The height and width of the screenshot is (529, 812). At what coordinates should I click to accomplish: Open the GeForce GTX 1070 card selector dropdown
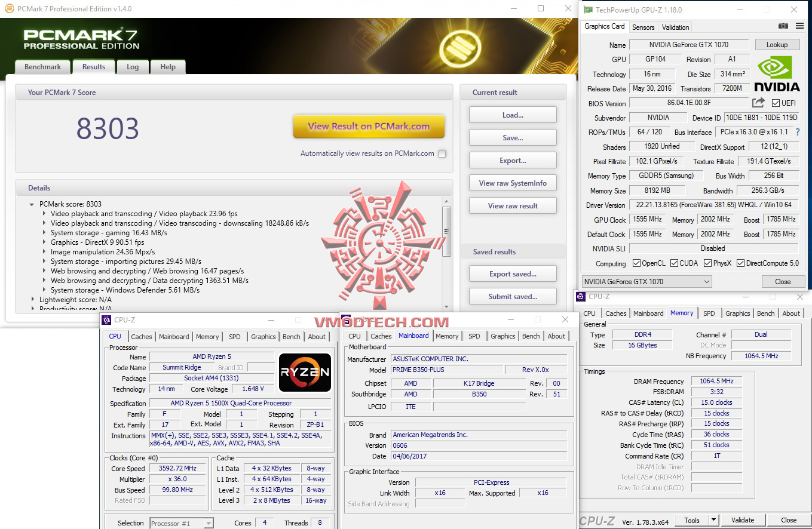coord(707,281)
